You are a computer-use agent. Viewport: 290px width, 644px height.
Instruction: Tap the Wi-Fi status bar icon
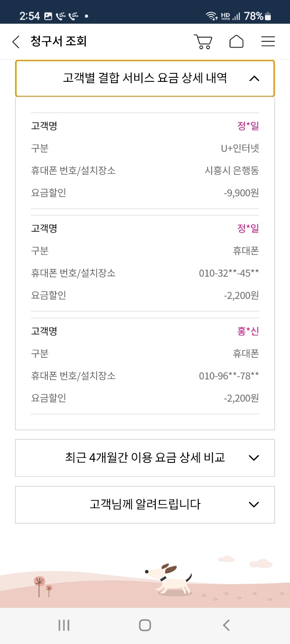211,17
